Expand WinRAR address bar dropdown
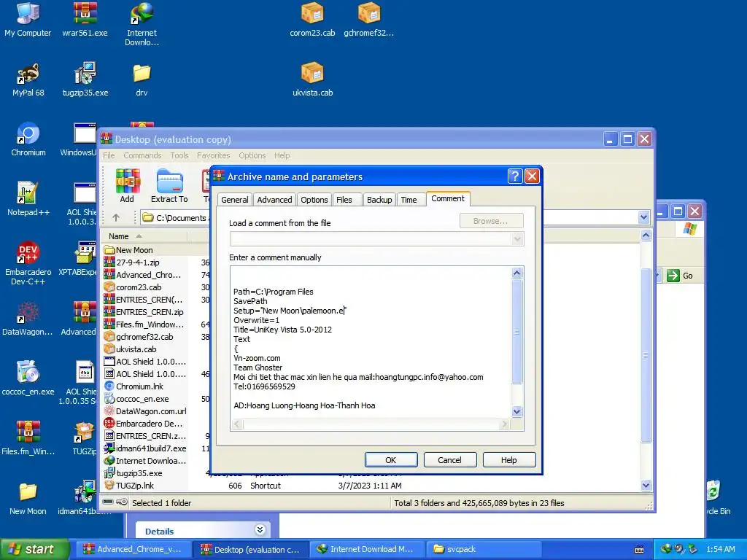This screenshot has height=560, width=747. [643, 217]
